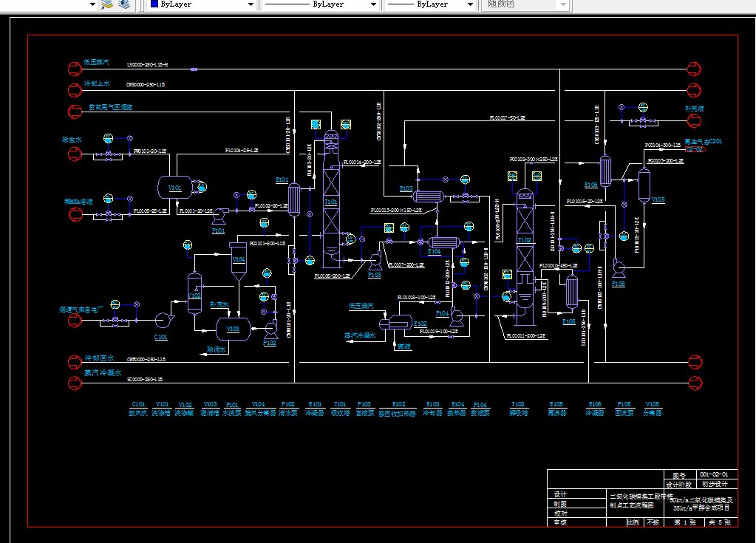This screenshot has width=756, height=543.
Task: Click the blue ByLayer color swatch
Action: pyautogui.click(x=154, y=4)
